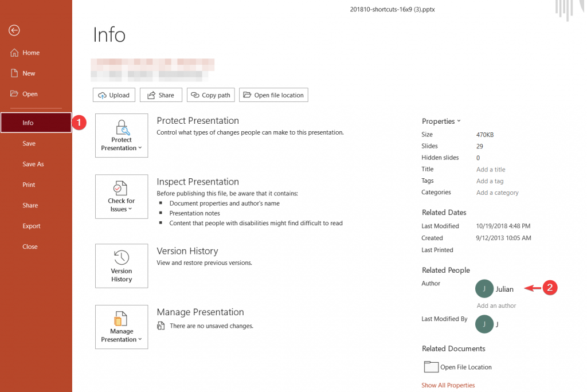587x392 pixels.
Task: Click Show All Properties link
Action: point(448,385)
